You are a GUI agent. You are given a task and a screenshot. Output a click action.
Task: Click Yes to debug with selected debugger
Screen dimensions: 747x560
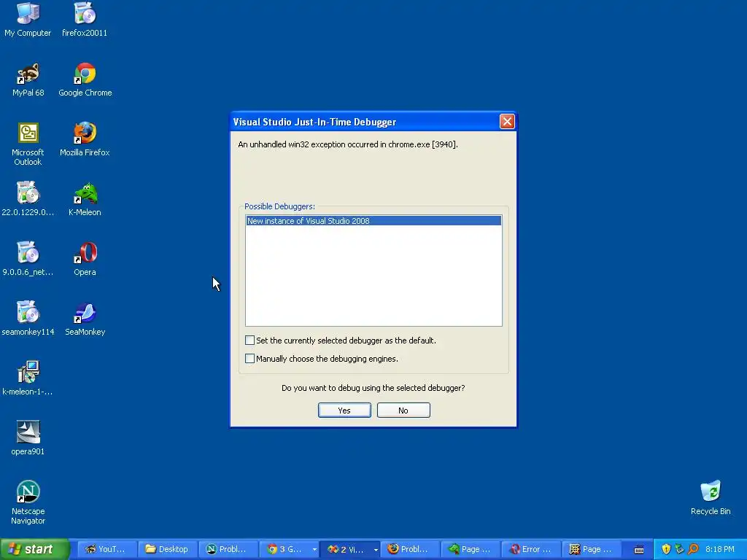click(x=344, y=410)
